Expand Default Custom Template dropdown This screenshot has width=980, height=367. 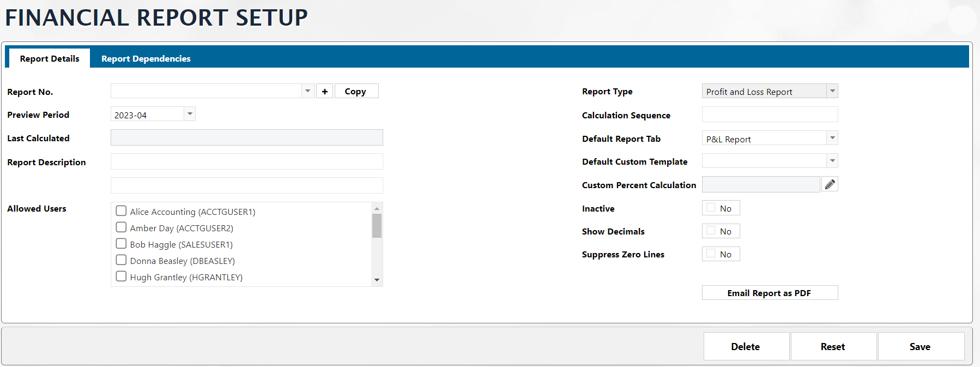click(x=832, y=161)
